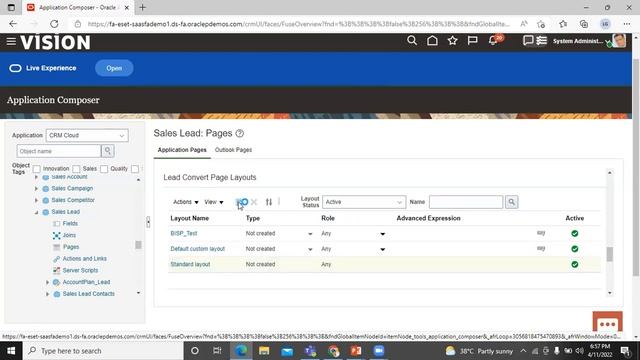Viewport: 640px width, 360px height.
Task: Click the browser back arrow
Action: (13, 24)
